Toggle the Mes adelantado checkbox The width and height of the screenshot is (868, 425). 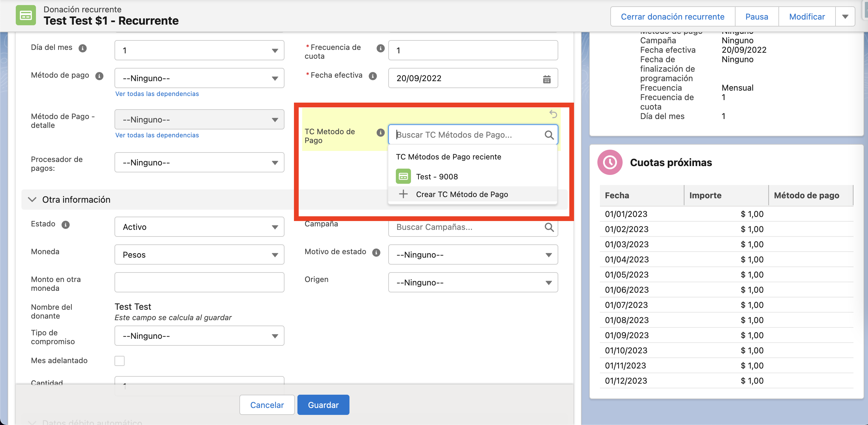coord(120,361)
